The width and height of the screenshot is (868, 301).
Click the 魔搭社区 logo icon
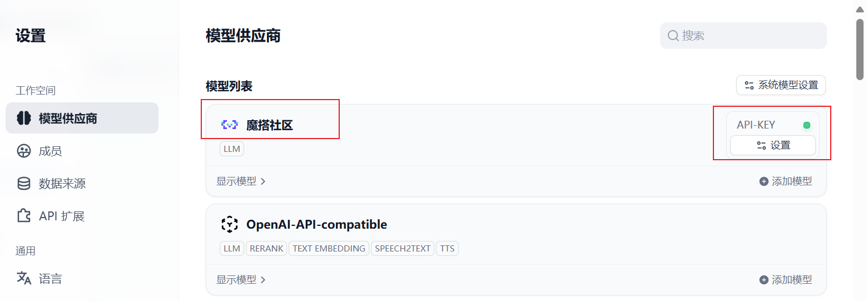point(229,125)
